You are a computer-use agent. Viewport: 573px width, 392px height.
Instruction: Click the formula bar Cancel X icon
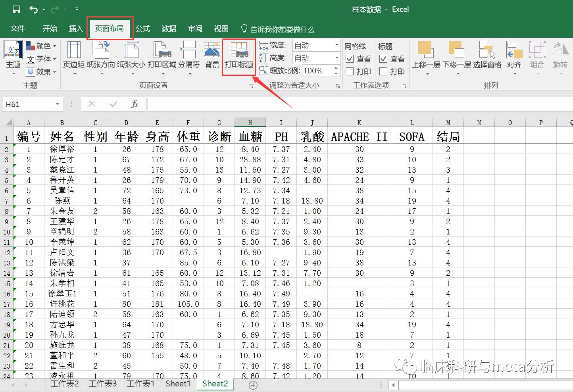pos(92,104)
